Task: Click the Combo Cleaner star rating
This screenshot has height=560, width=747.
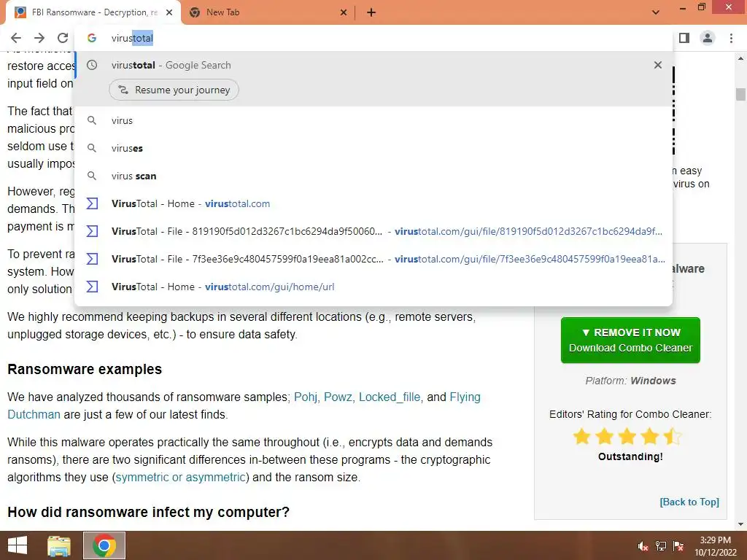Action: [627, 436]
